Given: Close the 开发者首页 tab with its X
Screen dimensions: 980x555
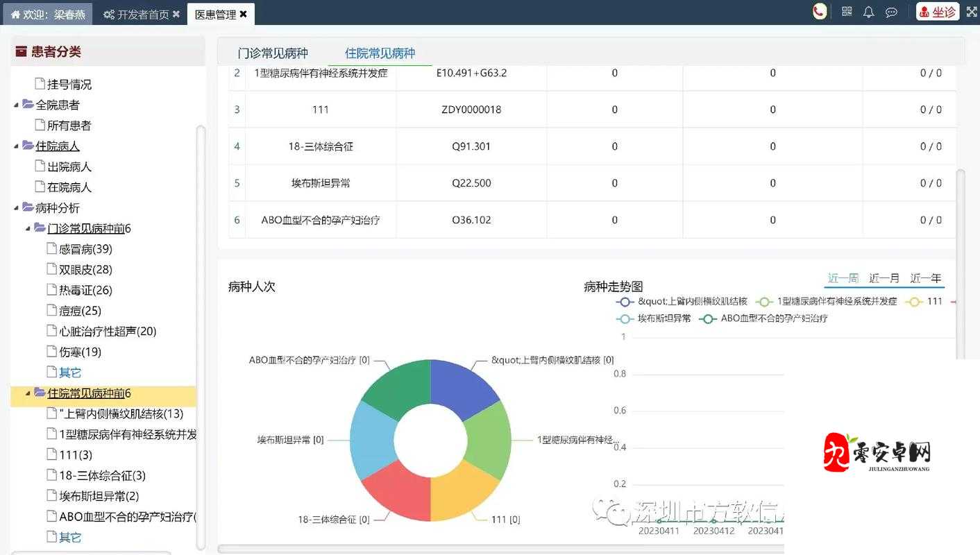Looking at the screenshot, I should coord(176,14).
